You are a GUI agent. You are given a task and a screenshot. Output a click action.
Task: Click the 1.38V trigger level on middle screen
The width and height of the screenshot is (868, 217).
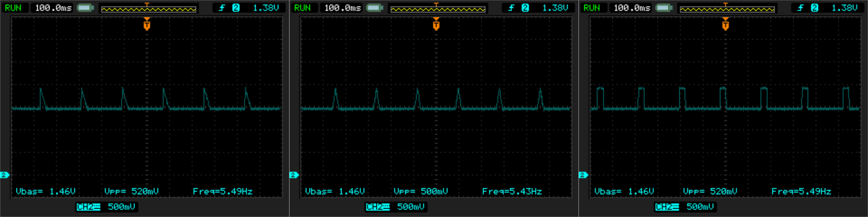555,8
